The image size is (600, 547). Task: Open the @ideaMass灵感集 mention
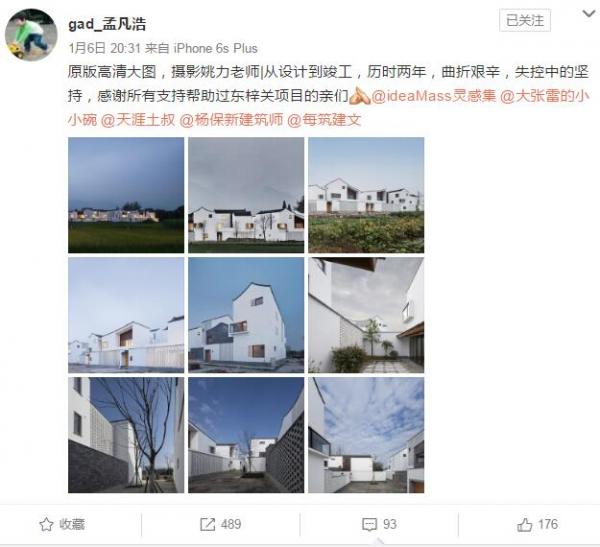pos(433,96)
